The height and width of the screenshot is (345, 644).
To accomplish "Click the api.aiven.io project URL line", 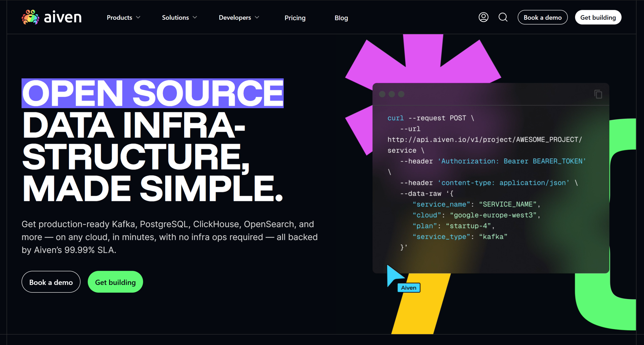I will (485, 140).
